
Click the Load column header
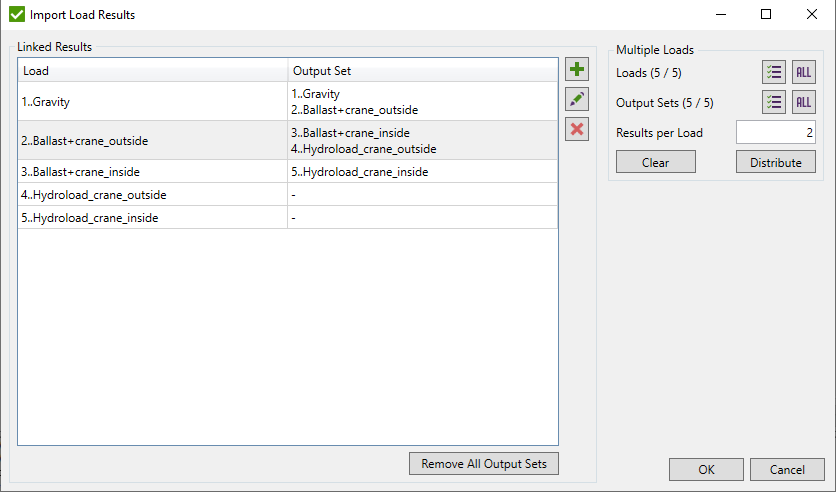pyautogui.click(x=152, y=71)
